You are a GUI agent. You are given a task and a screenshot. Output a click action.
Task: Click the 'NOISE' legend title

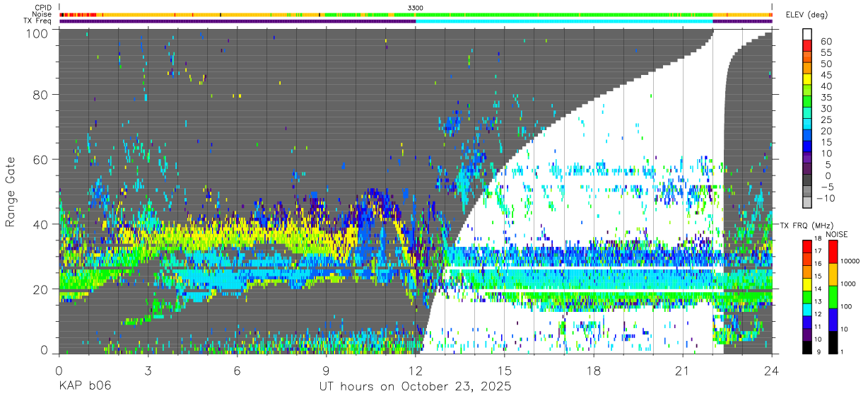(x=838, y=234)
